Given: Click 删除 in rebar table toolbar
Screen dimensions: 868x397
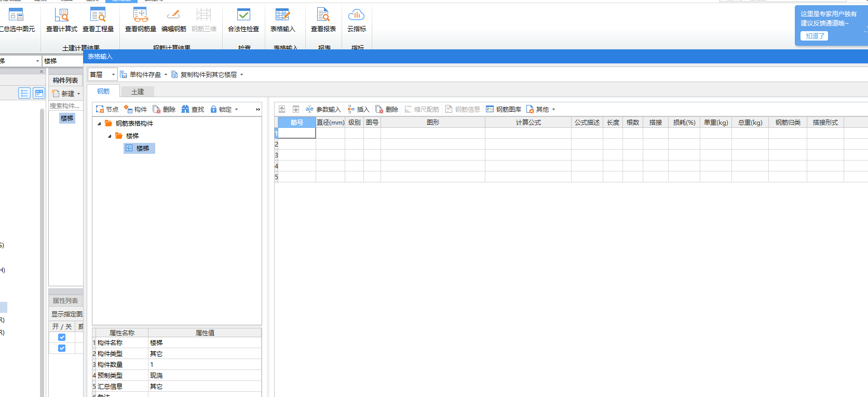Looking at the screenshot, I should click(387, 109).
